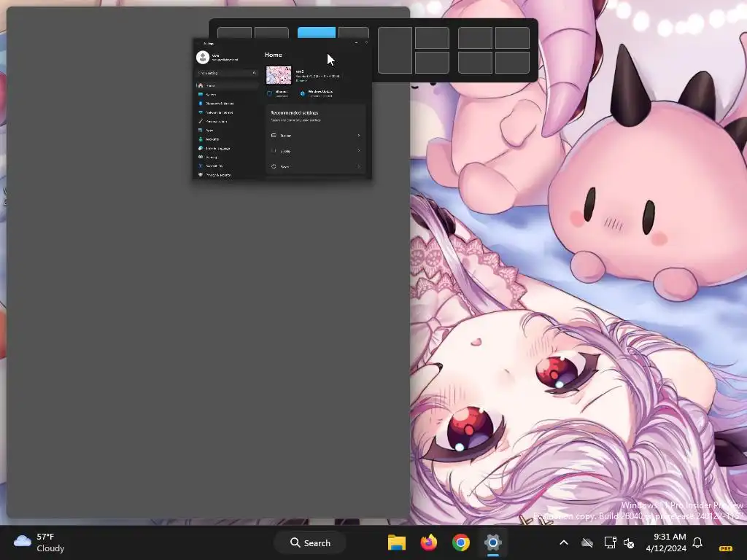747x560 pixels.
Task: Open Taskbar recommended setting row
Action: point(316,136)
